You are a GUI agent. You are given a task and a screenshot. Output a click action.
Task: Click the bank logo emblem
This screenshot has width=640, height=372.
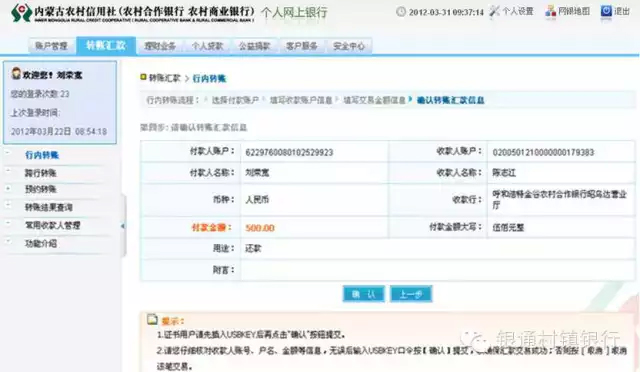pyautogui.click(x=21, y=12)
